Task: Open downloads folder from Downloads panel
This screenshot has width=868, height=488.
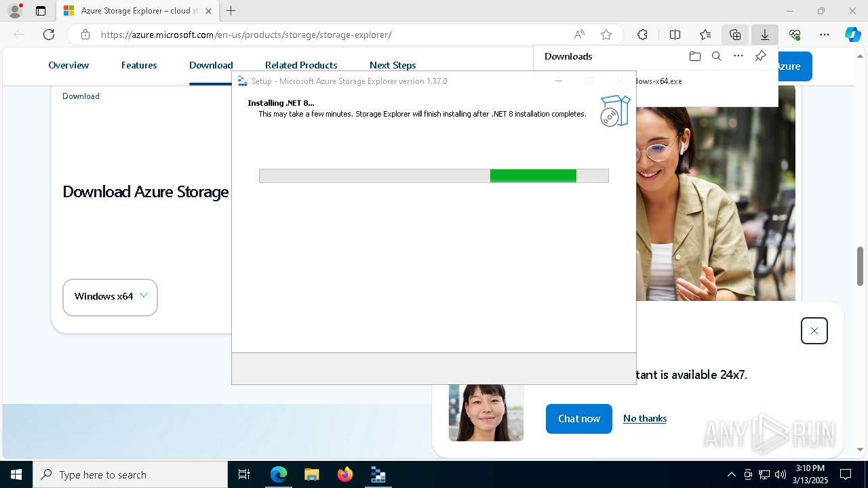Action: click(x=694, y=56)
